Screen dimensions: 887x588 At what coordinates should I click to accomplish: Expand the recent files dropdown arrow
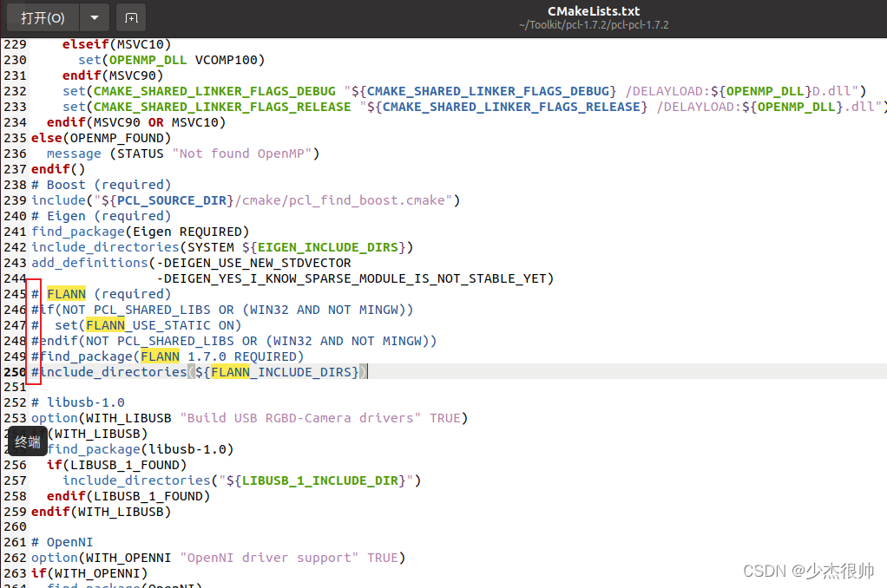95,18
